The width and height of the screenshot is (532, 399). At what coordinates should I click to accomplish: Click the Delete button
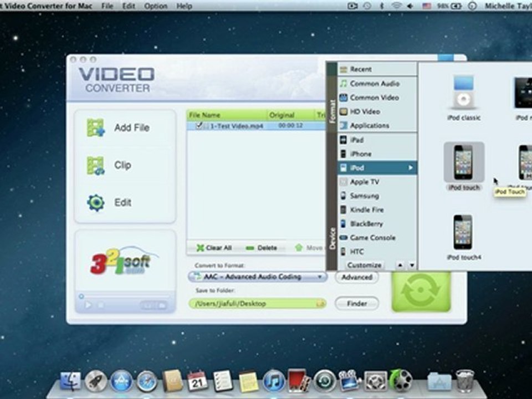261,248
